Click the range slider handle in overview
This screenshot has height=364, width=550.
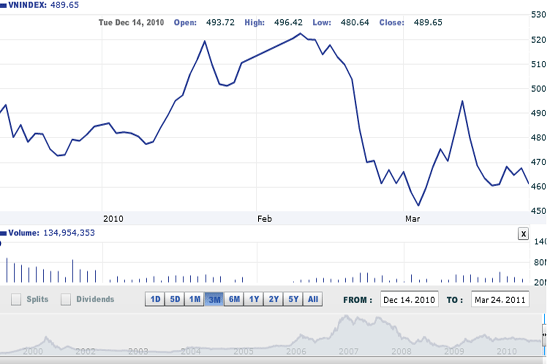click(544, 335)
